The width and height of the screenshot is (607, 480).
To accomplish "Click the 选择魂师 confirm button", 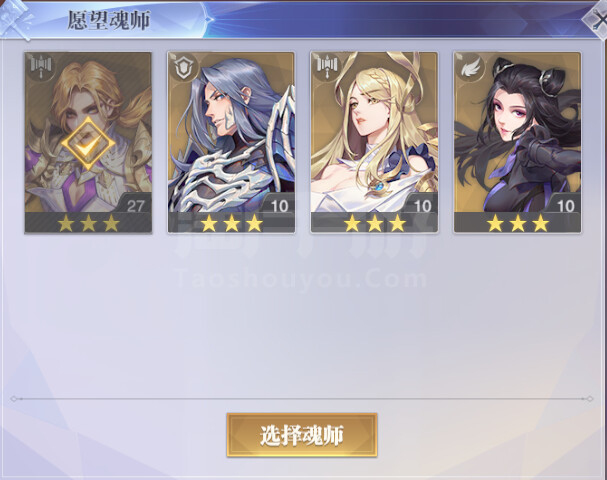I will click(302, 435).
